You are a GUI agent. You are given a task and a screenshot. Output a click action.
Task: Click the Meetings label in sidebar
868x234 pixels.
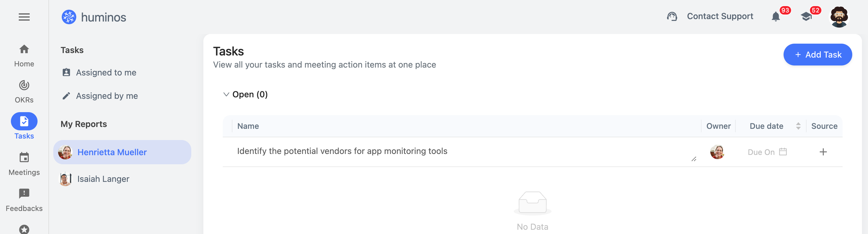tap(24, 172)
